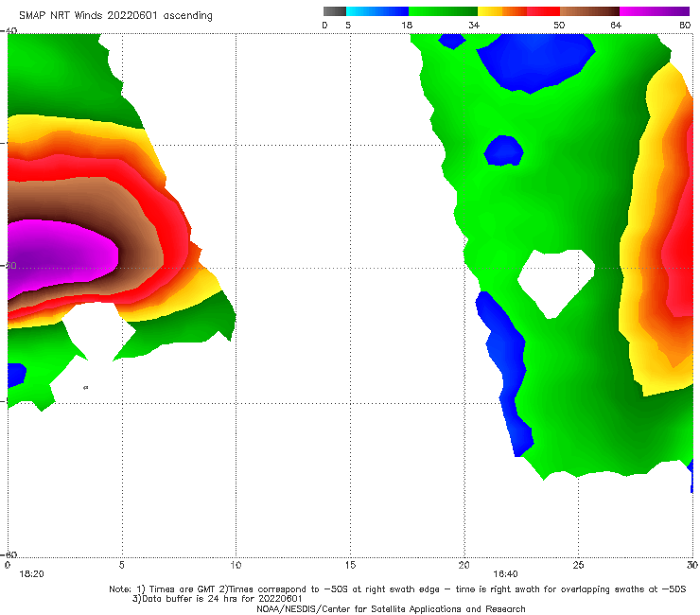Click the longitude '25' axis label

578,565
